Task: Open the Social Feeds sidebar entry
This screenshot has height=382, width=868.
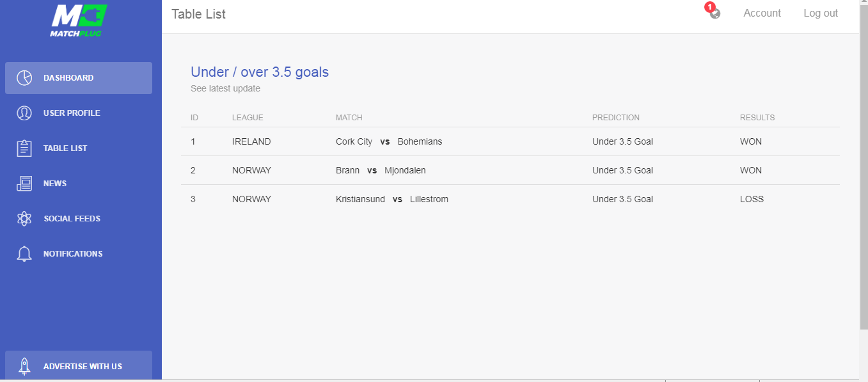Action: pos(79,219)
